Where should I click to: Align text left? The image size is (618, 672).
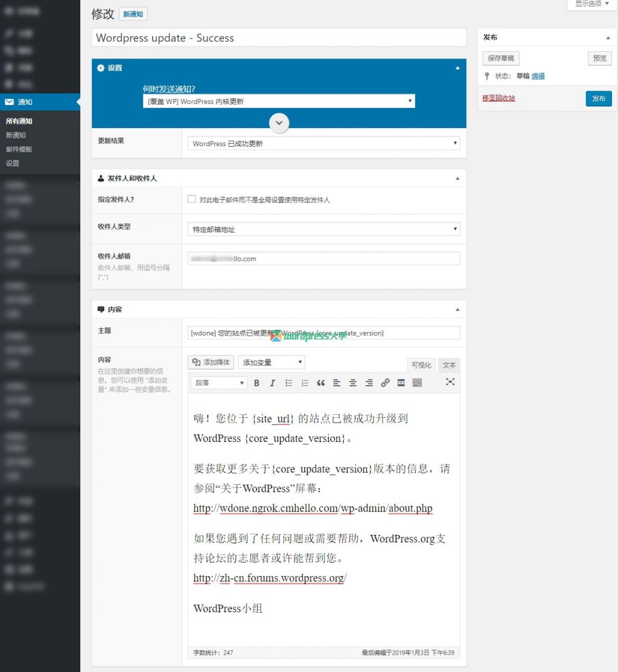tap(337, 383)
